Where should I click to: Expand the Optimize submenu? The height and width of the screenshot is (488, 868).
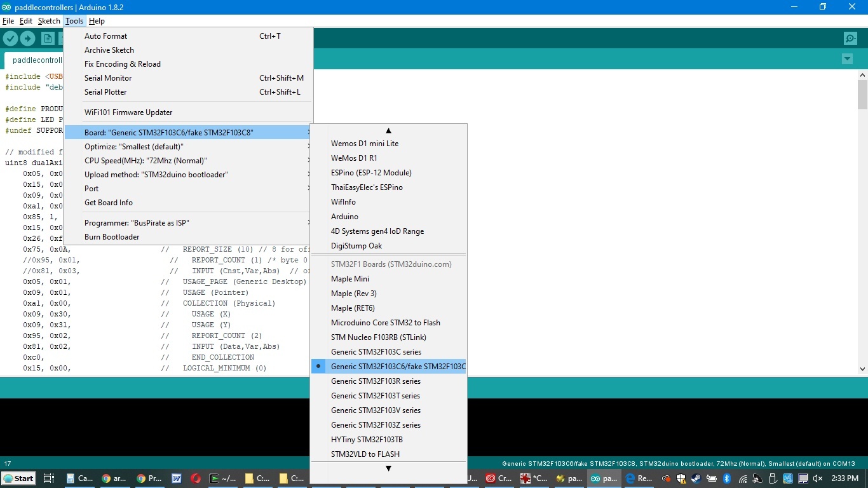click(x=189, y=147)
